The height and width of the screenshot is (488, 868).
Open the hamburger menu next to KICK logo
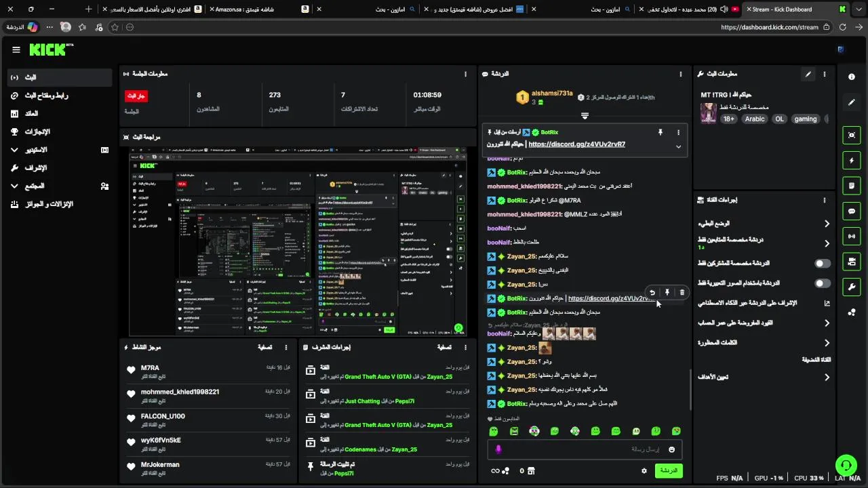pos(16,49)
